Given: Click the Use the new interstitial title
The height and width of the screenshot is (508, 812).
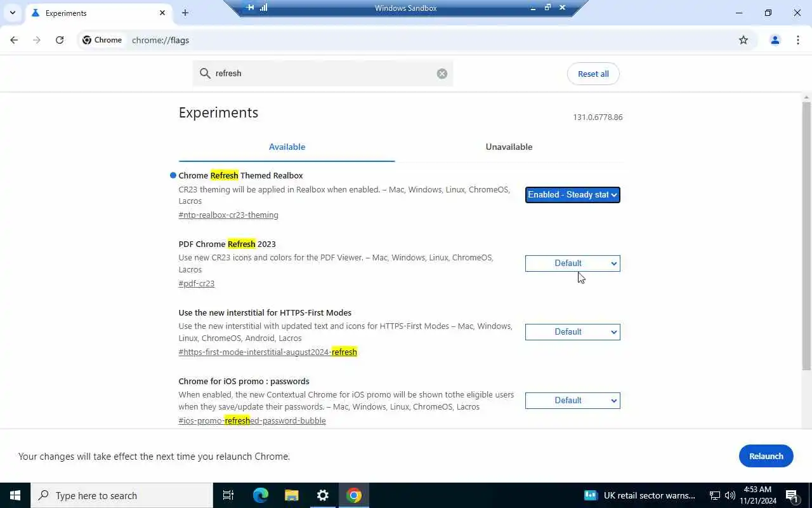Looking at the screenshot, I should (265, 312).
